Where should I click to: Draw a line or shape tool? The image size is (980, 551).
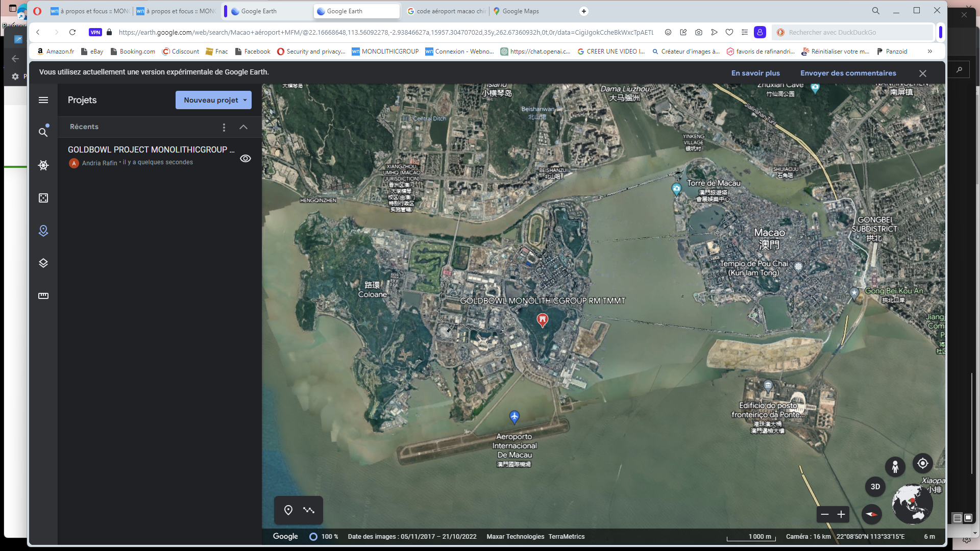(x=309, y=510)
